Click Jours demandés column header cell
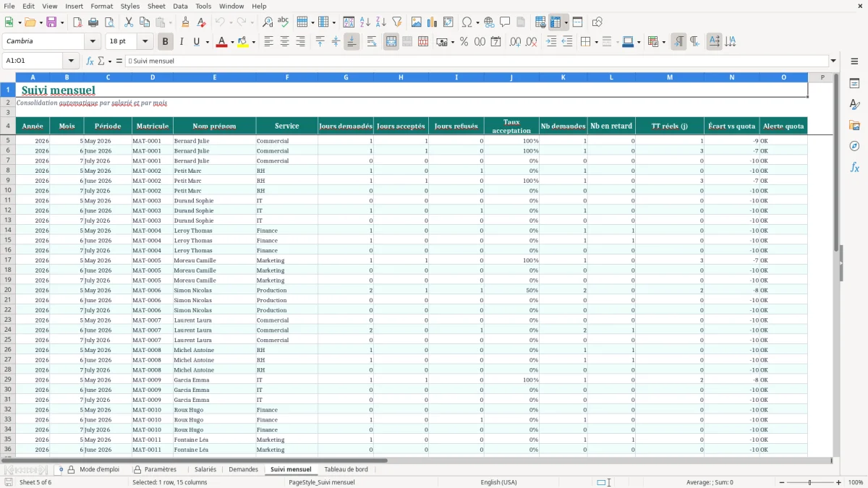The height and width of the screenshot is (488, 868). coord(346,126)
